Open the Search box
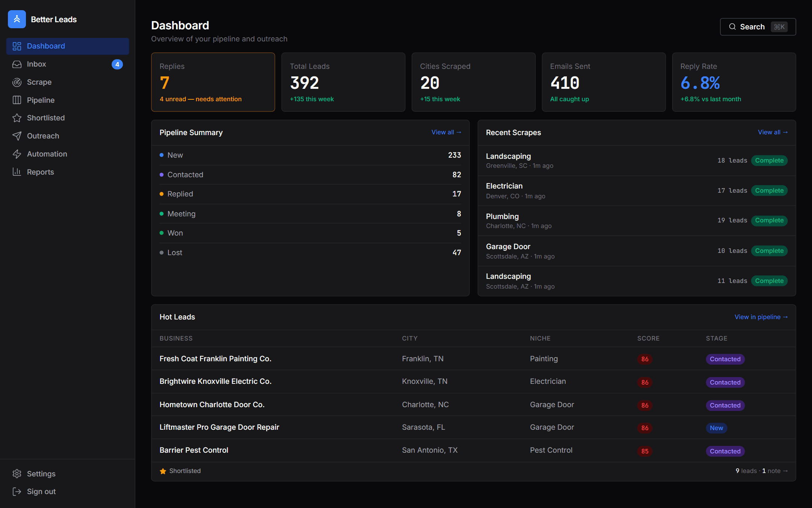This screenshot has height=508, width=812. (758, 27)
